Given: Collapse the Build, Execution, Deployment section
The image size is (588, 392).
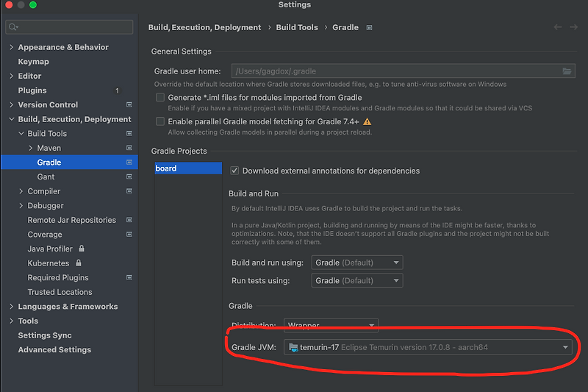Looking at the screenshot, I should [x=11, y=119].
